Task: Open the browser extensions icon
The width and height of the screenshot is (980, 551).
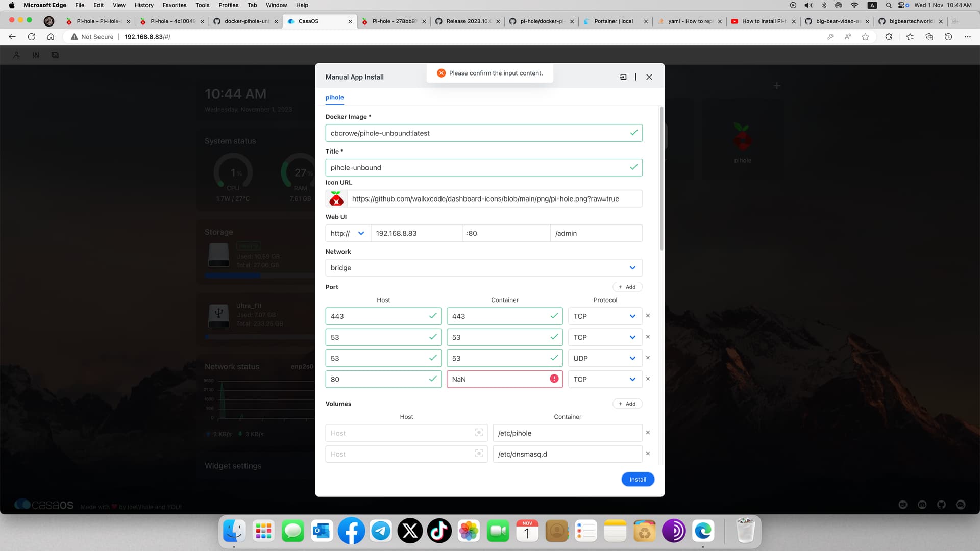Action: pos(889,37)
